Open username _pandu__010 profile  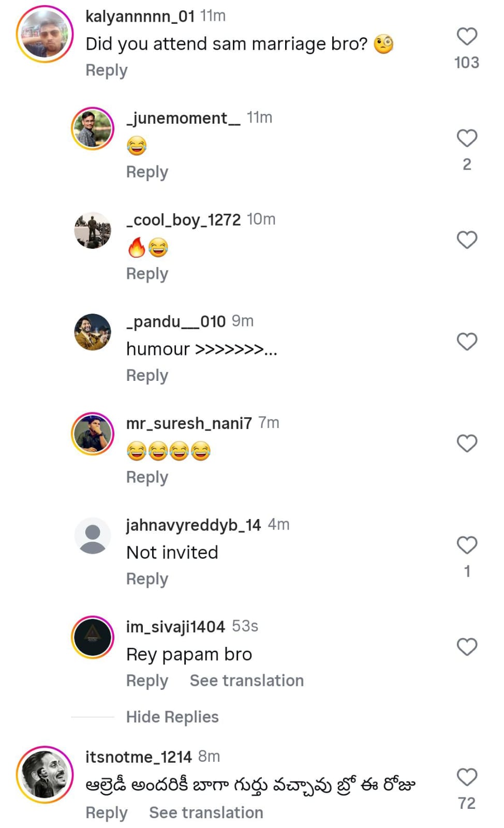[x=176, y=321]
